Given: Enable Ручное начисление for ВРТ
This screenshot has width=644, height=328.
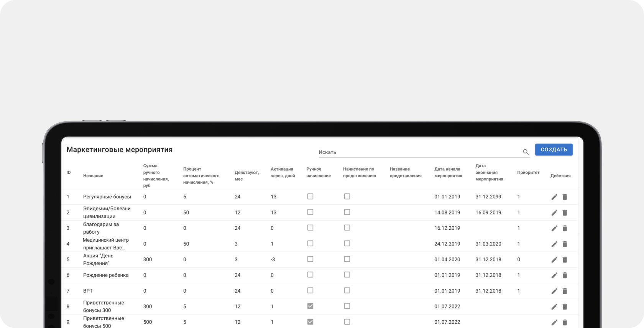Looking at the screenshot, I should click(310, 290).
